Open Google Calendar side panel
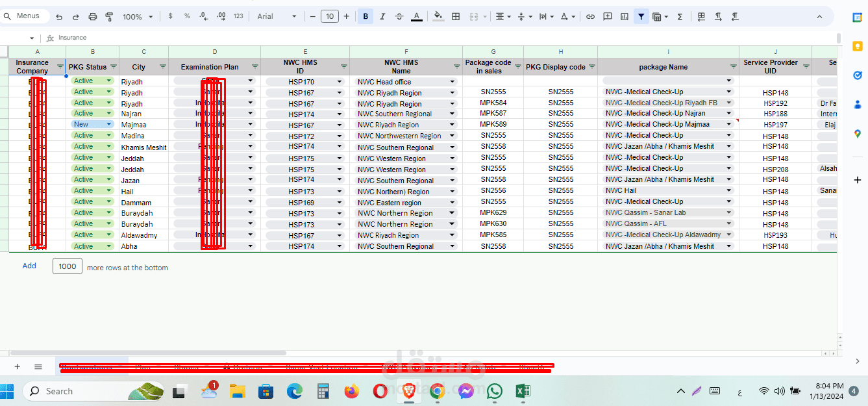This screenshot has width=868, height=406. [x=857, y=18]
